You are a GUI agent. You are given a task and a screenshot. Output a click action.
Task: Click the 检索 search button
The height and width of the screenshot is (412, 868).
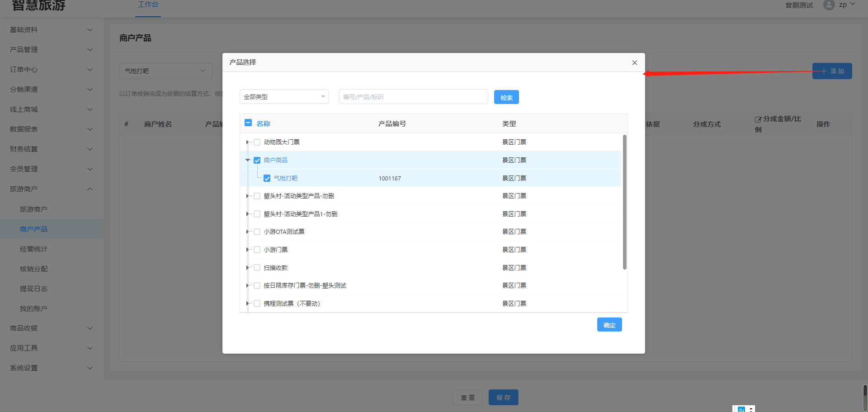[506, 97]
